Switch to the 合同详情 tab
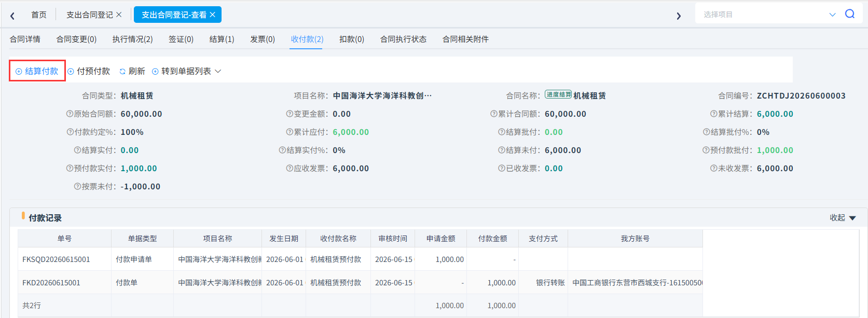This screenshot has width=868, height=318. click(25, 39)
